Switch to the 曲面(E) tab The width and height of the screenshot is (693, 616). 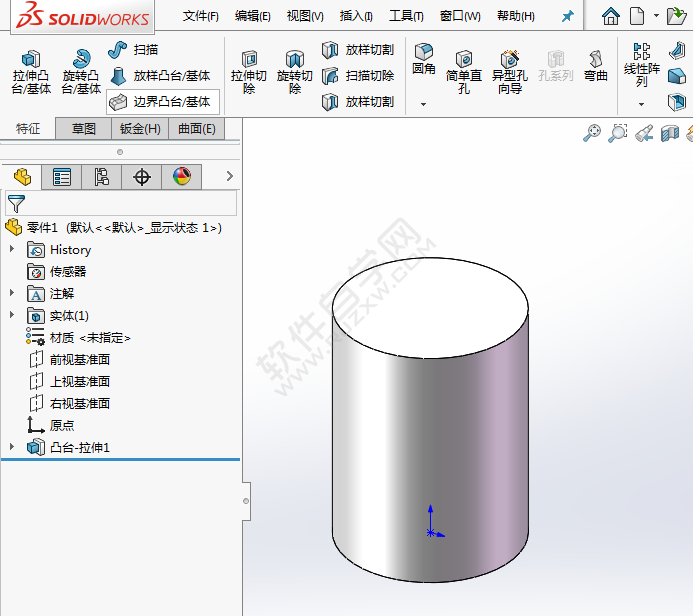[x=197, y=129]
